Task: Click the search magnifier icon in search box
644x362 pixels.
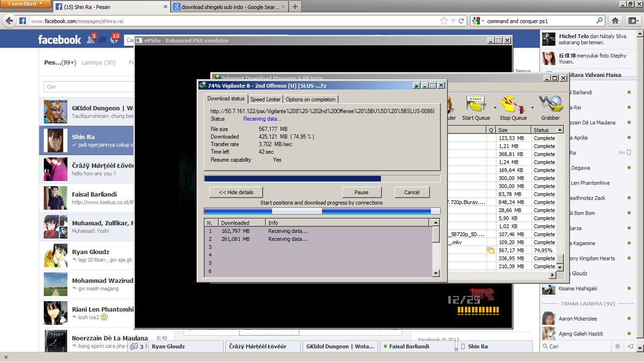Action: pyautogui.click(x=599, y=21)
